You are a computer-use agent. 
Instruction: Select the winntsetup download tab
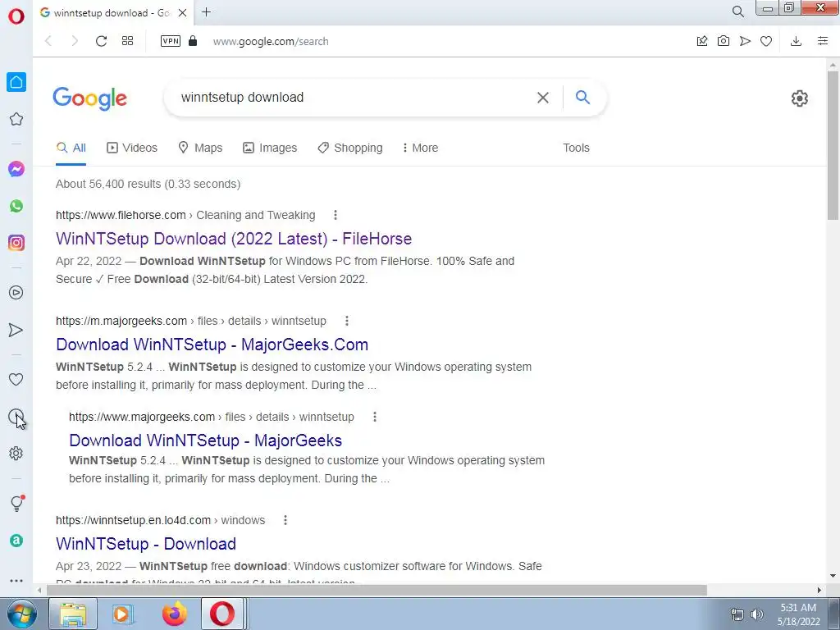[x=110, y=13]
